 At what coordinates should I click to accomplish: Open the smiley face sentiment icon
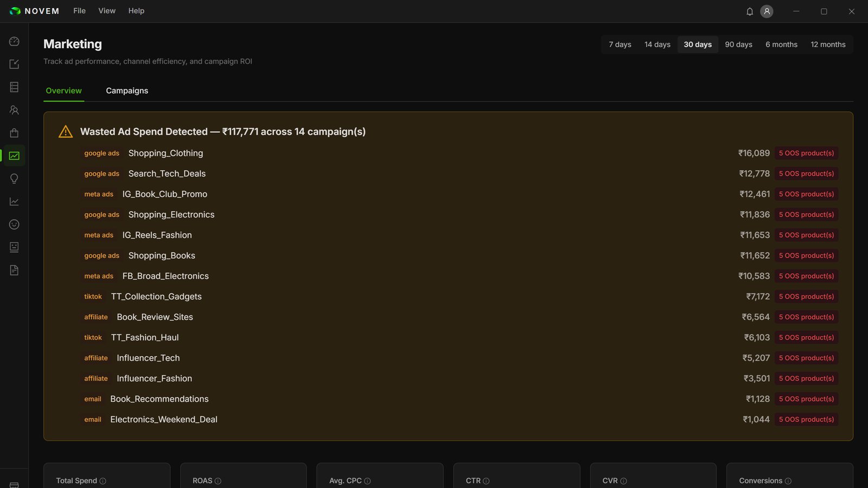14,224
